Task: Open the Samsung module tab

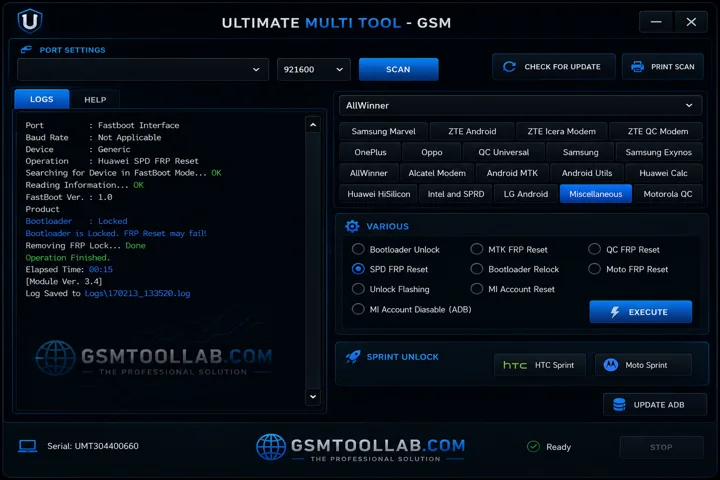Action: (580, 152)
